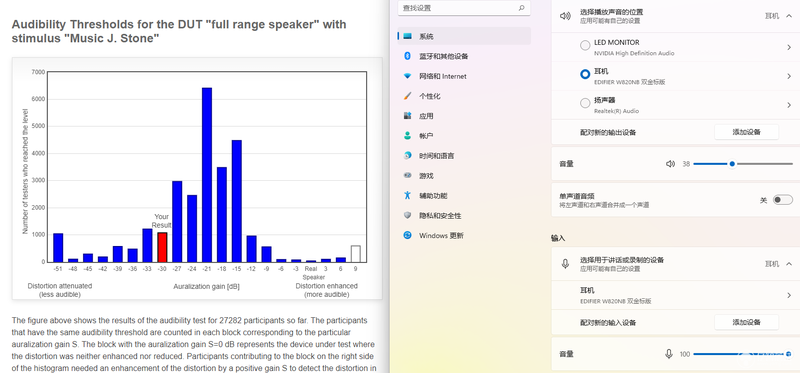Screen dimensions: 800x373
Task: Open 时间和语言 settings category
Action: [x=464, y=156]
